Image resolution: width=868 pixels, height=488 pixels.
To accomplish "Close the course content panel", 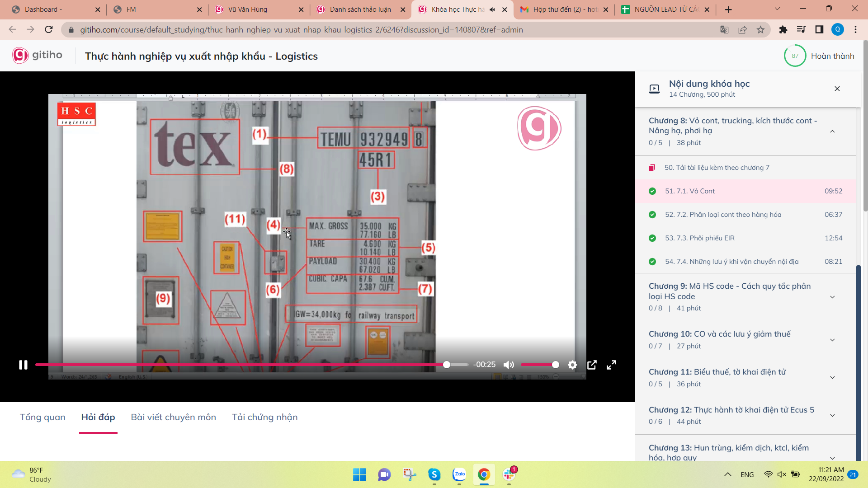I will (837, 89).
